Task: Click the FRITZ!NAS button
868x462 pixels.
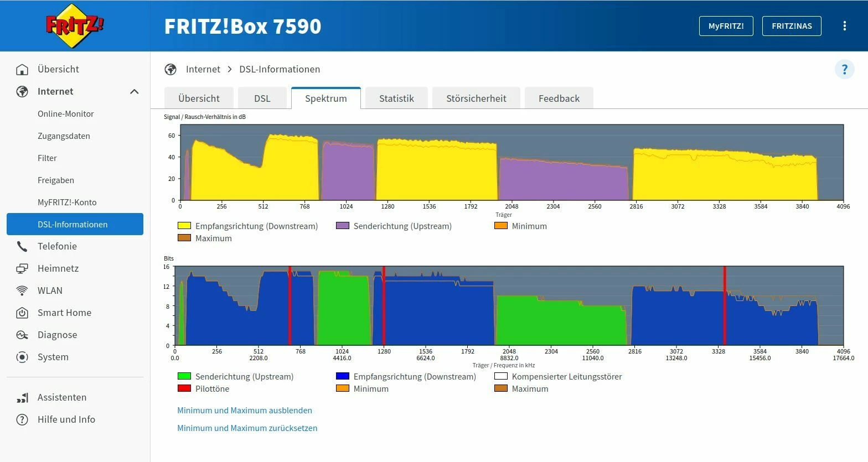Action: (792, 26)
